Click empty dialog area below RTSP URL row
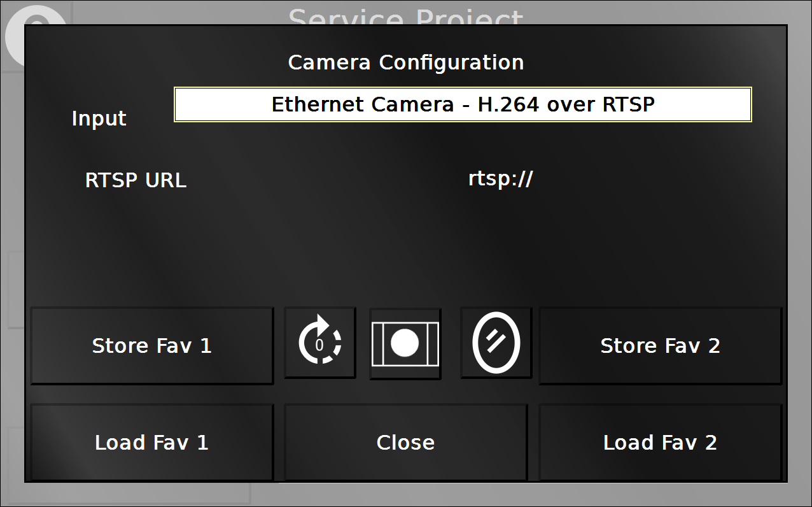812x507 pixels. point(405,248)
